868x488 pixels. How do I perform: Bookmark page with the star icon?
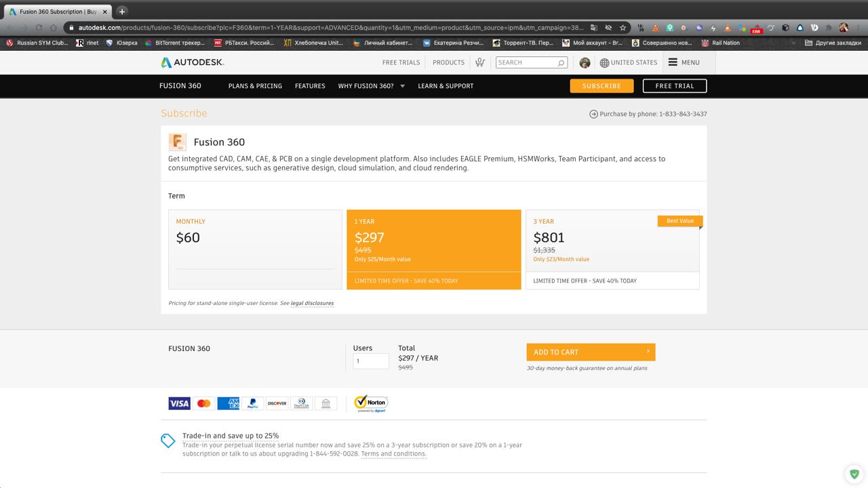pyautogui.click(x=623, y=28)
